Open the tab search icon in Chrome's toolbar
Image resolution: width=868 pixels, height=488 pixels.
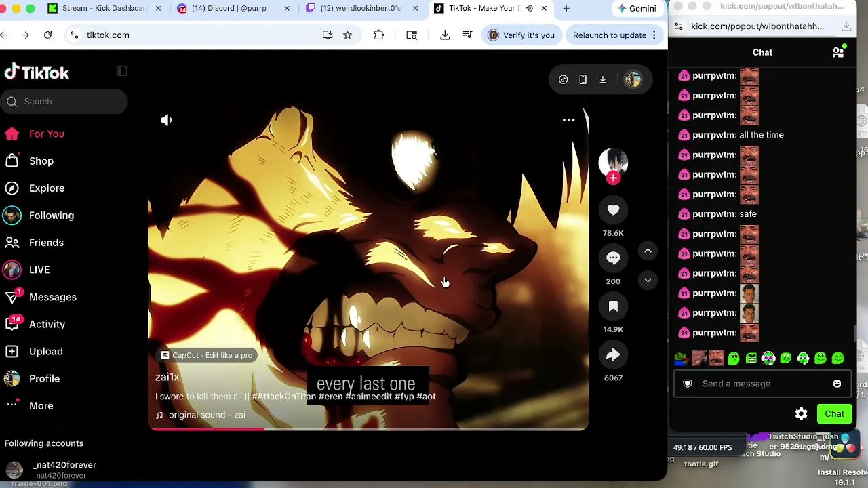click(x=412, y=35)
